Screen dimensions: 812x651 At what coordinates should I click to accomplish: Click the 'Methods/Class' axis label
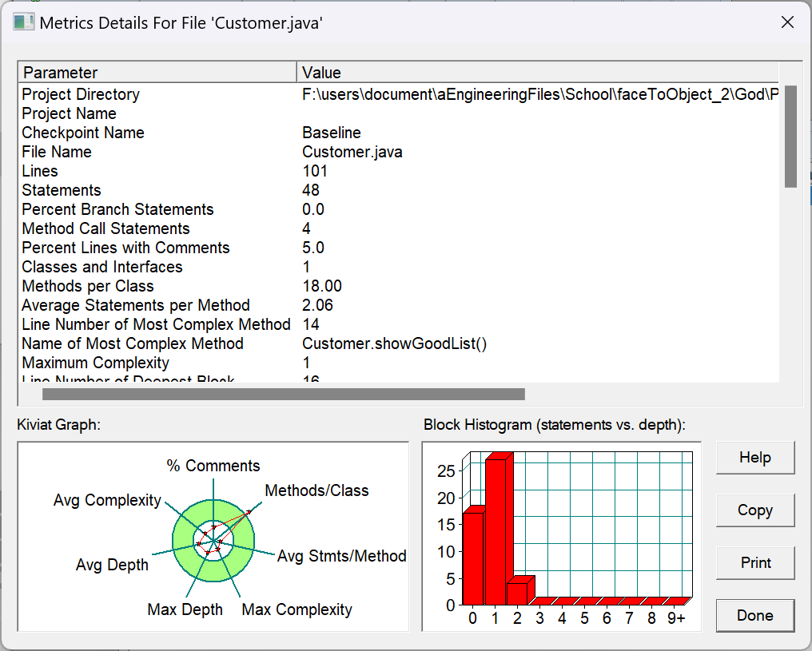pyautogui.click(x=317, y=490)
